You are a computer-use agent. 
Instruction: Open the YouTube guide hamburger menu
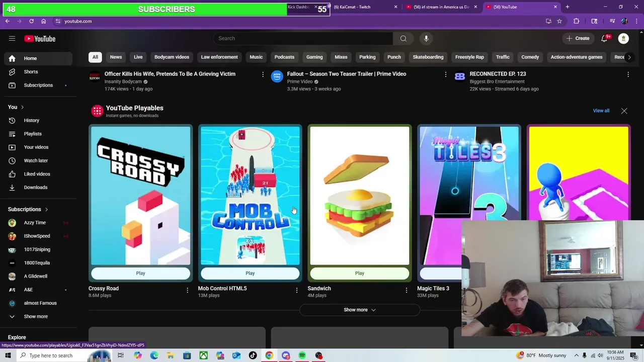(x=12, y=39)
